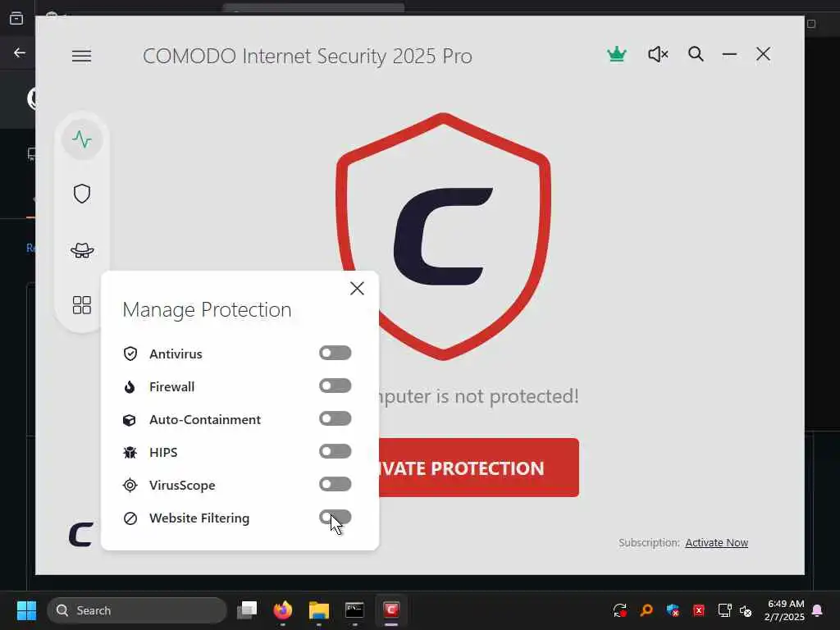Screen dimensions: 840x630
Task: Open File Explorer from the taskbar
Action: tap(319, 610)
